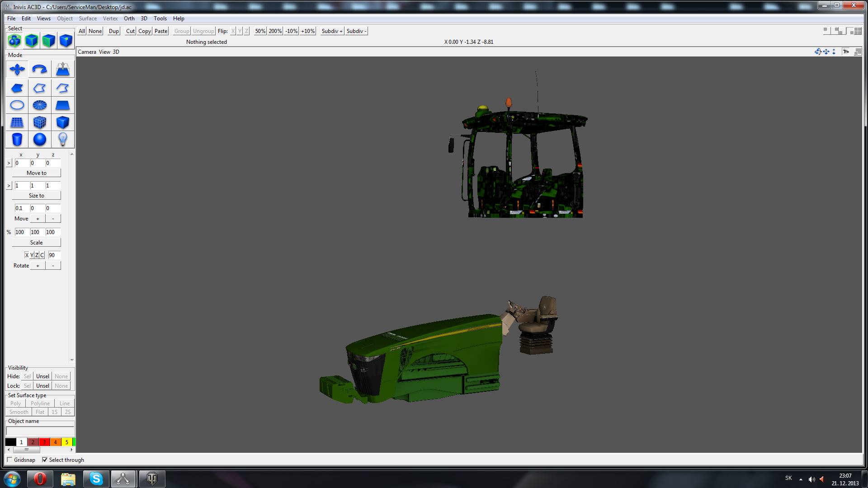868x488 pixels.
Task: Open the Help menu
Action: coord(179,19)
